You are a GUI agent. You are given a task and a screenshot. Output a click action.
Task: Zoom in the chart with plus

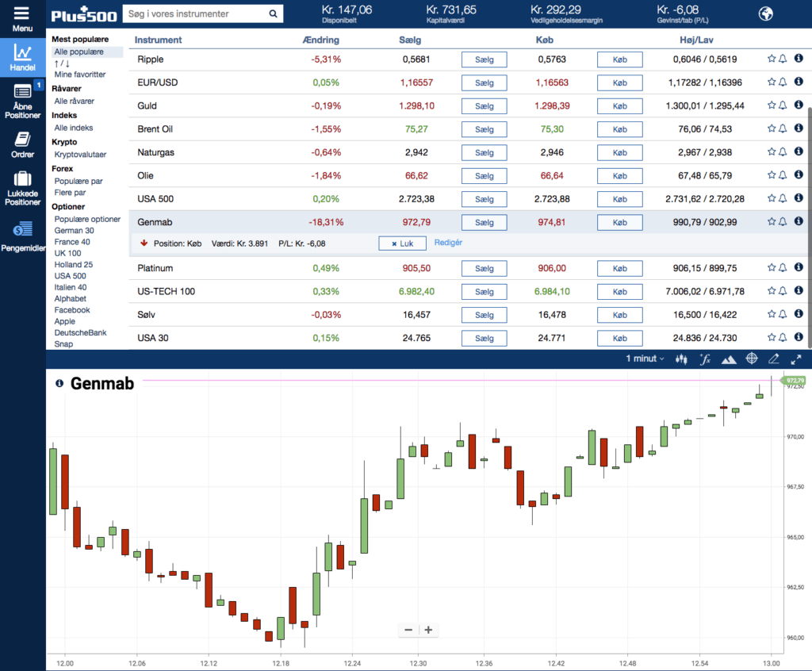pos(428,630)
